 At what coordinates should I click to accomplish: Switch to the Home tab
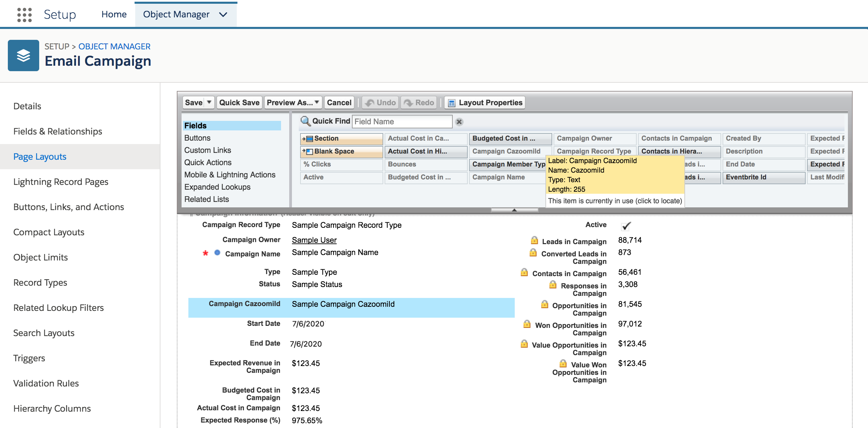click(114, 14)
